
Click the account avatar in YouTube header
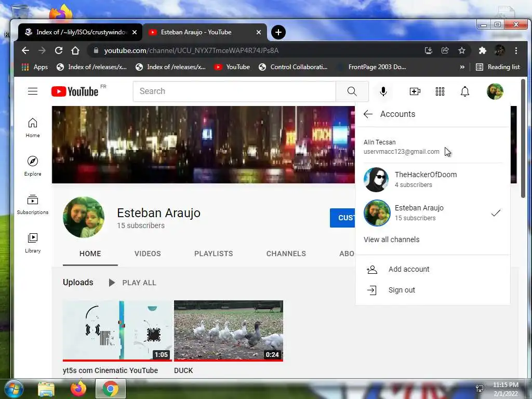495,91
